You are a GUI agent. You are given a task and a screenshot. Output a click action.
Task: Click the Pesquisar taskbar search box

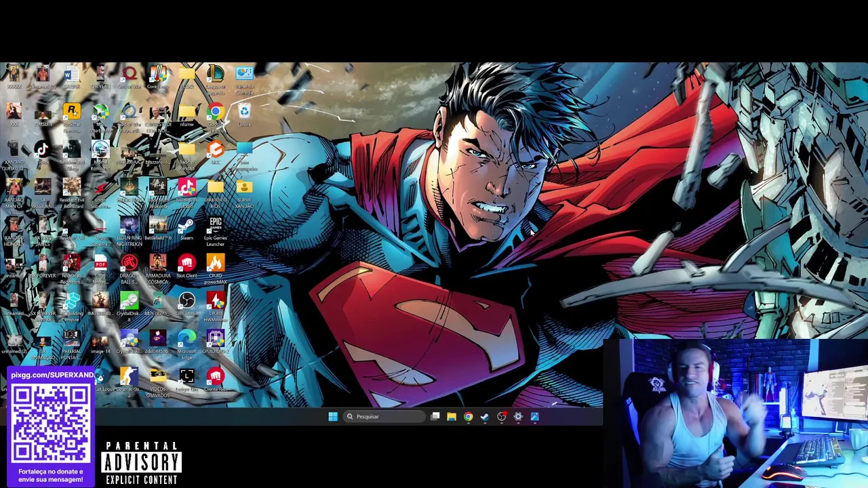[x=384, y=417]
